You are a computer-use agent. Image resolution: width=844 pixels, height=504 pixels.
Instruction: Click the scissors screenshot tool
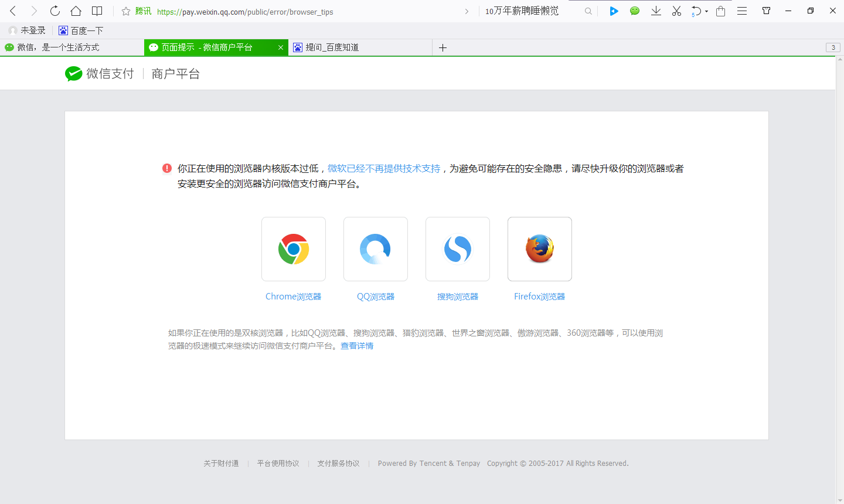point(676,11)
